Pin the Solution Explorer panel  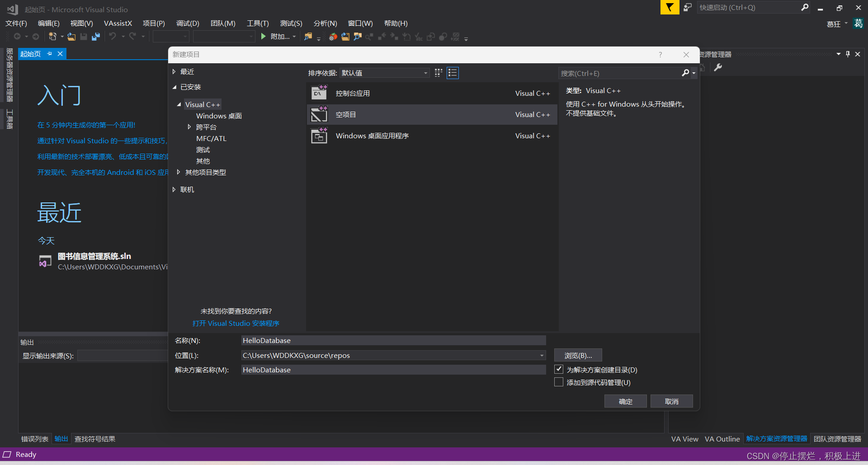[x=848, y=54]
